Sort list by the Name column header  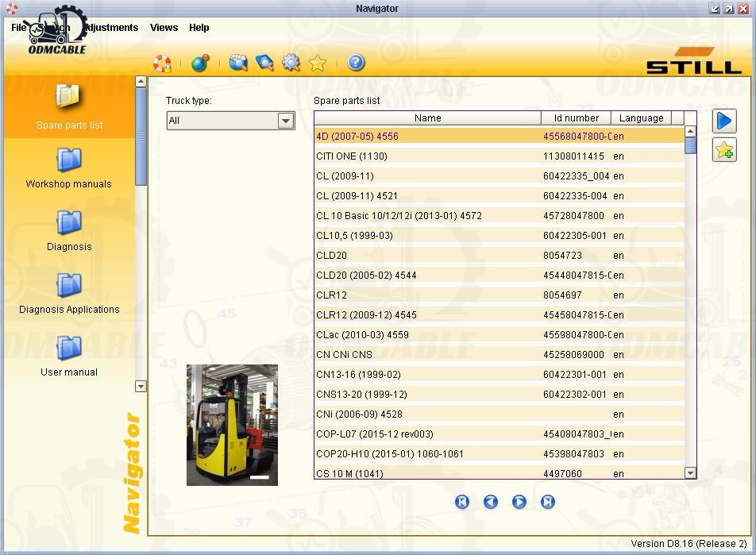pyautogui.click(x=428, y=118)
